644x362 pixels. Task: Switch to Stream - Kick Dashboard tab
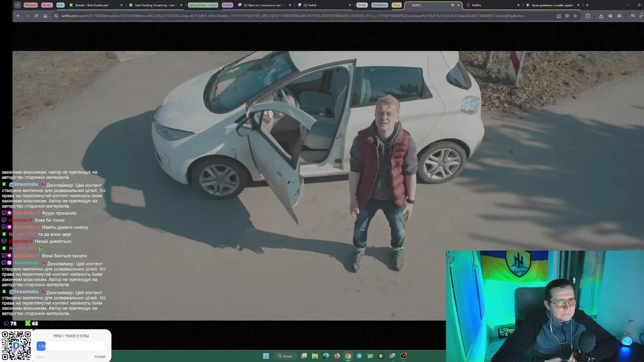pos(95,5)
